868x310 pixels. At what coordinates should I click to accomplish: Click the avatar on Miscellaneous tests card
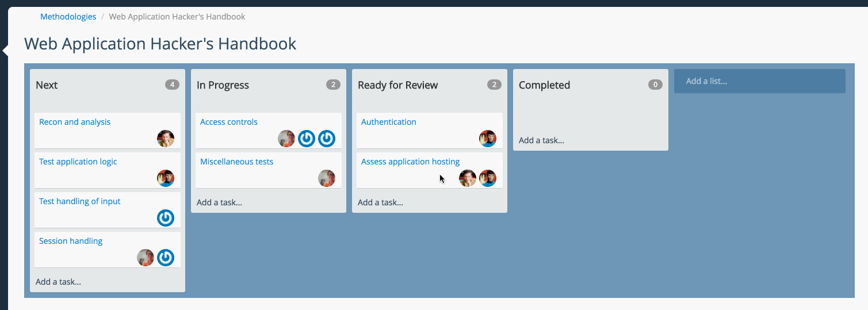(x=327, y=178)
